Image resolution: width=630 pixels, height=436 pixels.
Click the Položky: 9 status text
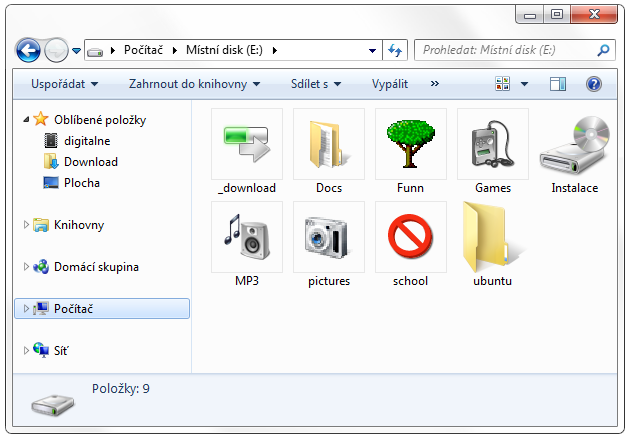pyautogui.click(x=121, y=389)
